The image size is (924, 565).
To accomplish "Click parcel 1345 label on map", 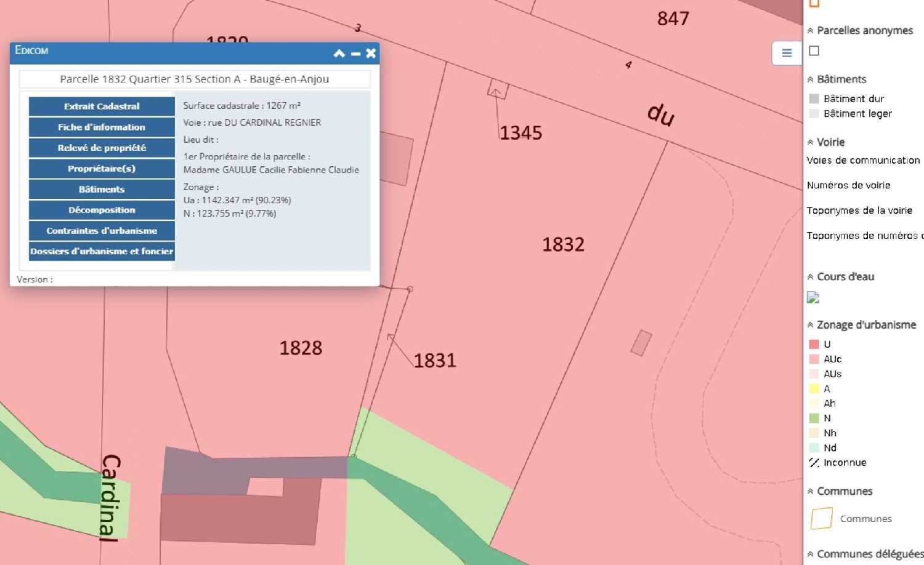I will pos(521,133).
